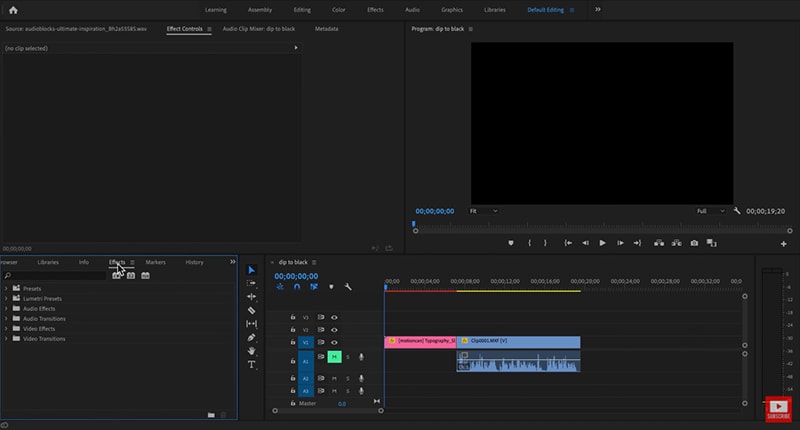Click the effects search field
The height and width of the screenshot is (430, 800).
[x=55, y=275]
